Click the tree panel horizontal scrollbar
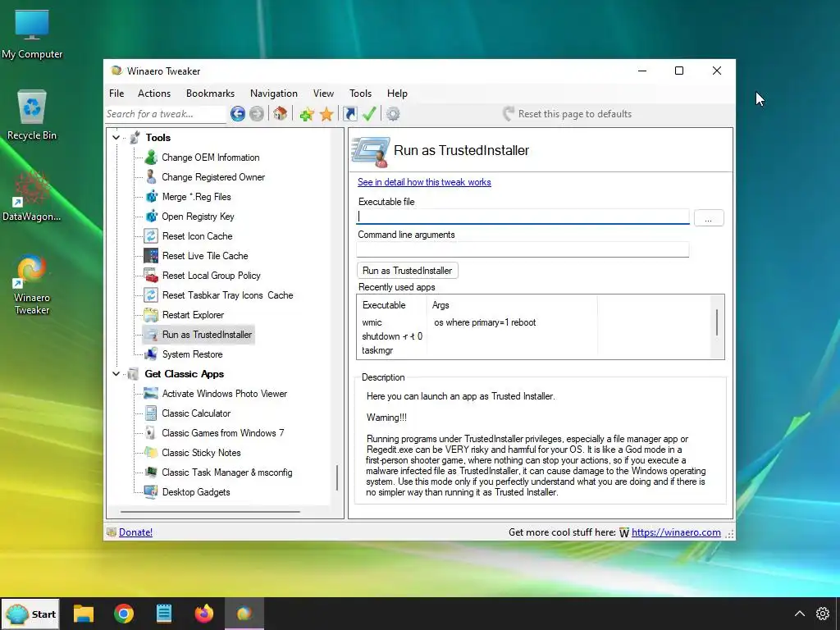Screen dimensions: 840x630 click(210, 512)
